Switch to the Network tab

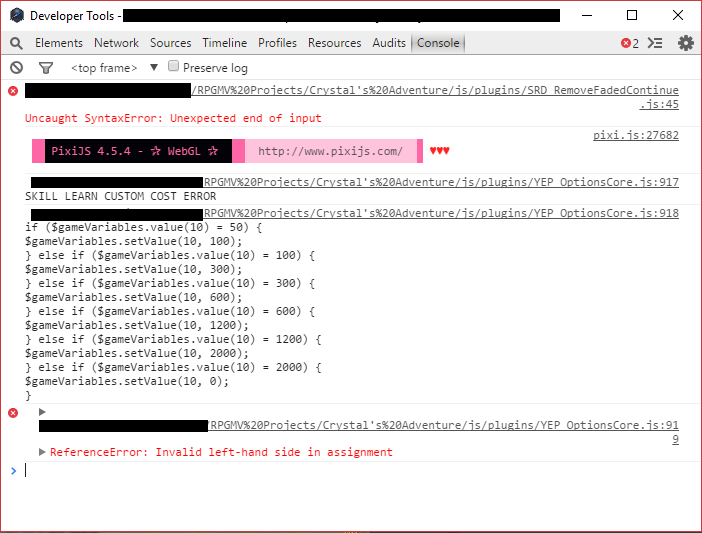point(116,43)
